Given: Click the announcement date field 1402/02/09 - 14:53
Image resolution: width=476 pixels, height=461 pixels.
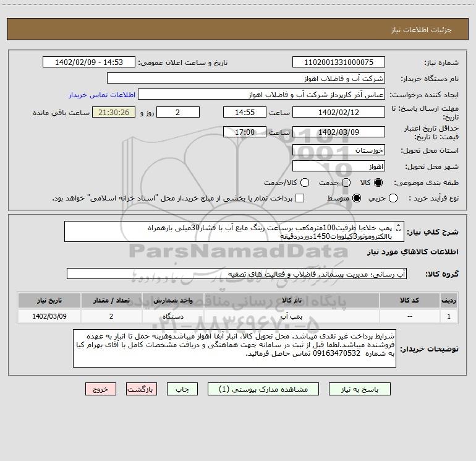Looking at the screenshot, I should pyautogui.click(x=88, y=62).
